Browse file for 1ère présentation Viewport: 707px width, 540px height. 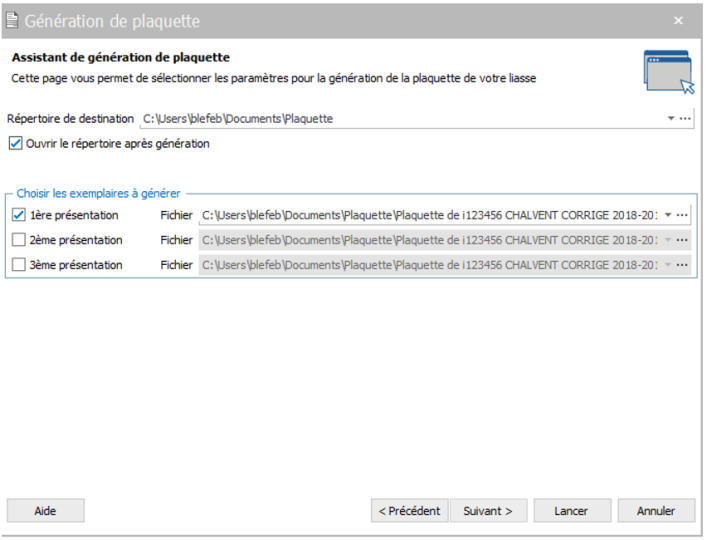[x=682, y=215]
